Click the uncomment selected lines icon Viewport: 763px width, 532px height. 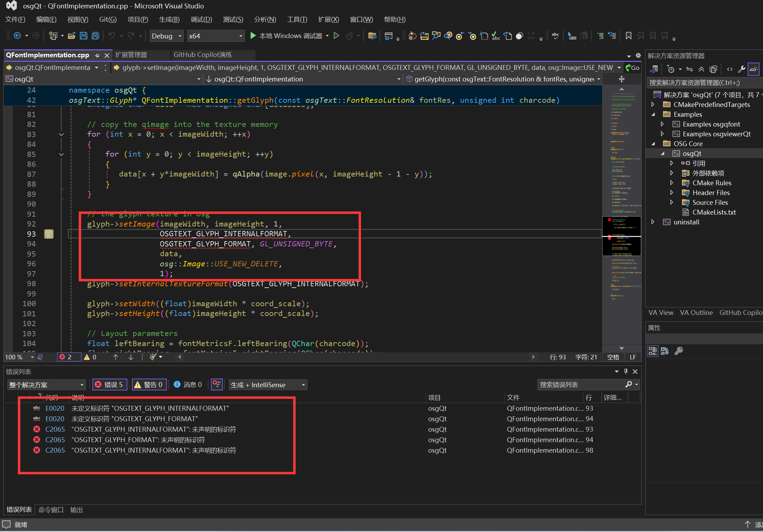point(612,36)
